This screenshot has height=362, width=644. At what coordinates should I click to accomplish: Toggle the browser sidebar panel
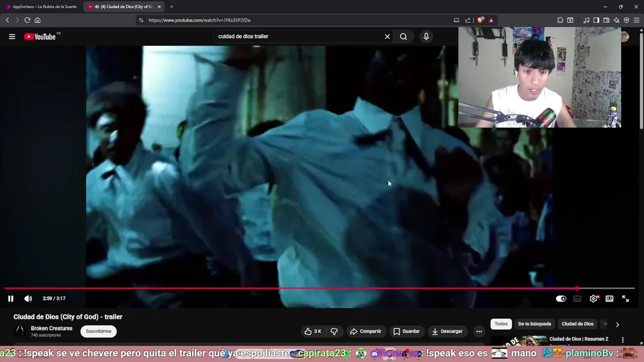coord(596,20)
